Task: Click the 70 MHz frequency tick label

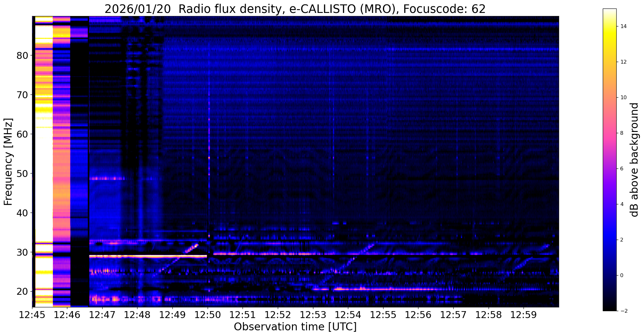Action: [22, 95]
